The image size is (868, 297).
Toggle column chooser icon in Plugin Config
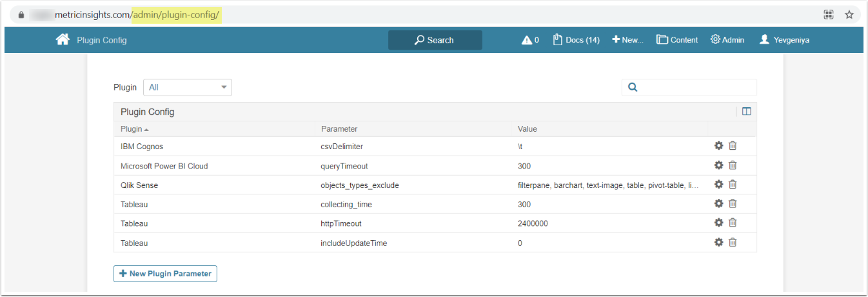(x=747, y=112)
